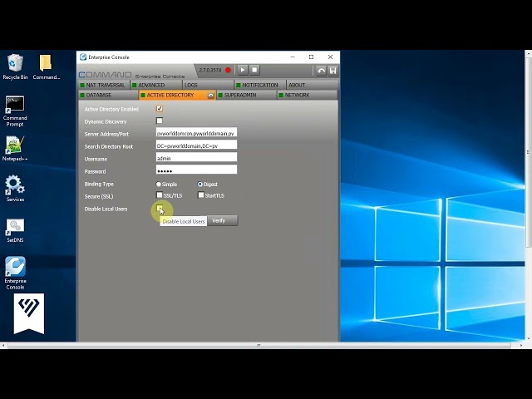Screen dimensions: 532x399
Task: Click the vertical scrollbar on the right edge
Action: [x=529, y=152]
